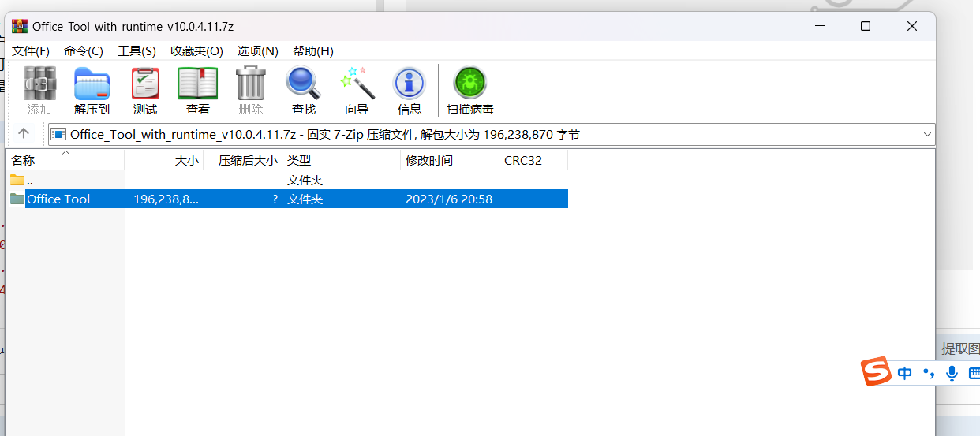The width and height of the screenshot is (980, 436).
Task: Click the archive type icon in address bar
Action: (59, 135)
